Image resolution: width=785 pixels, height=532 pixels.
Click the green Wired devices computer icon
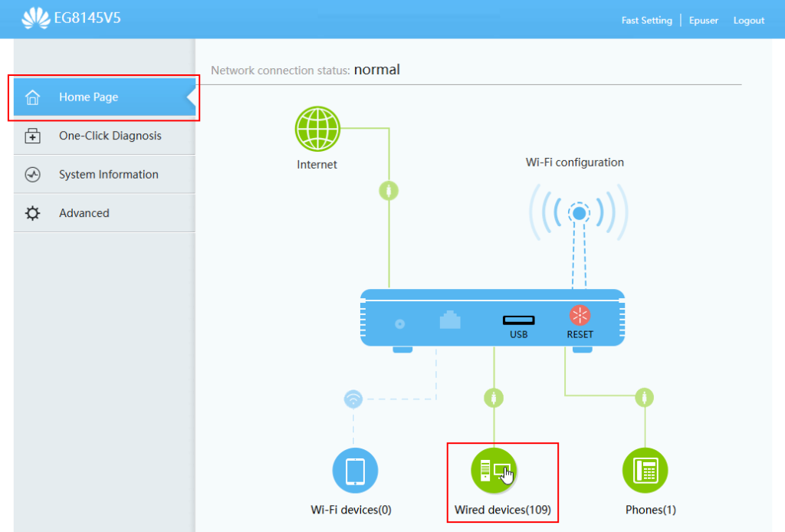494,471
